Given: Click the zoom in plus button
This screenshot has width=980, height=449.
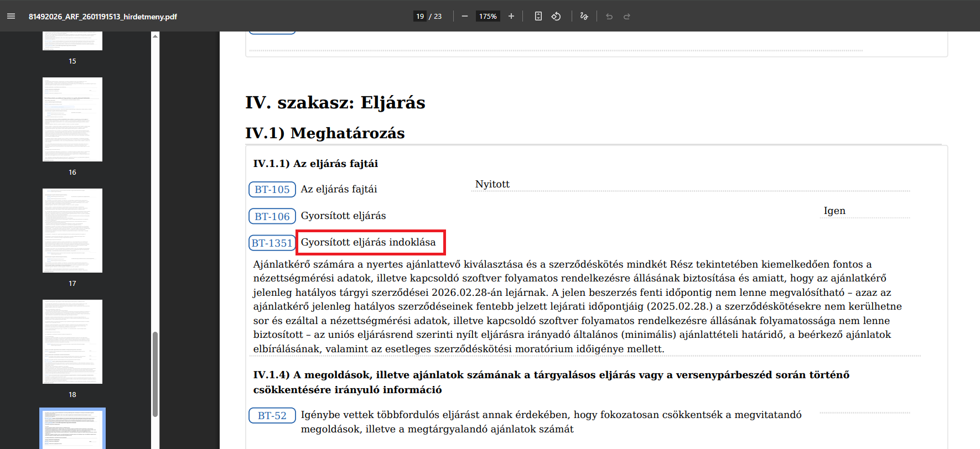Looking at the screenshot, I should click(511, 17).
